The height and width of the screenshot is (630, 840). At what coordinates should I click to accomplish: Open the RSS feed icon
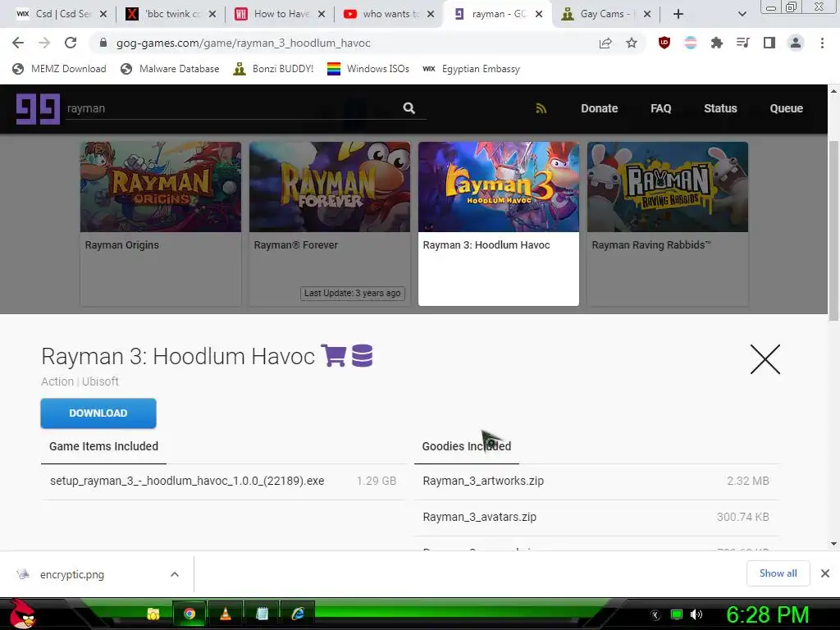[541, 108]
